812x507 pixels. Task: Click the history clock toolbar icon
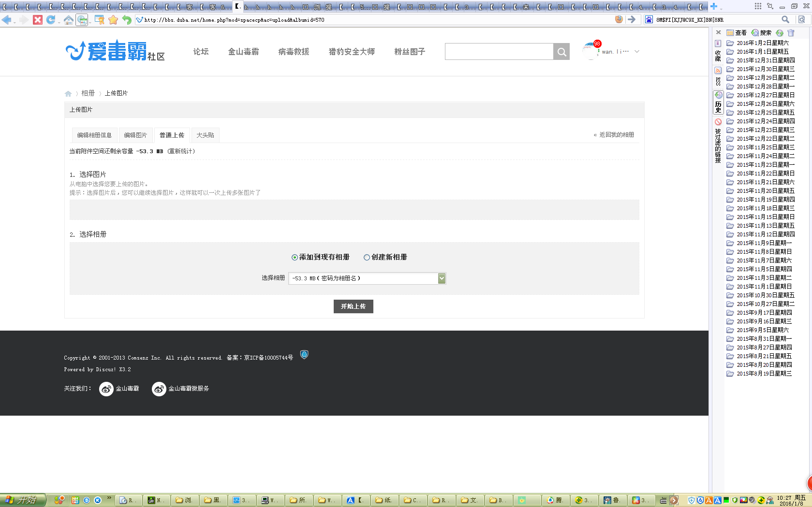pos(82,20)
